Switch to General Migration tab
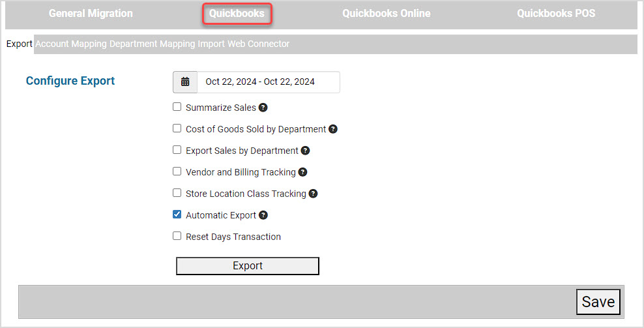Image resolution: width=644 pixels, height=328 pixels. [91, 14]
